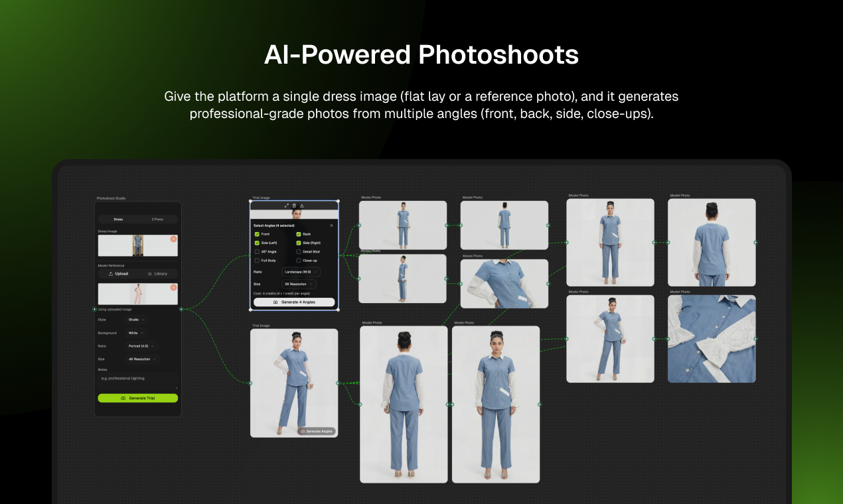Open the large back-view full body Model Photo
This screenshot has height=504, width=843.
404,405
